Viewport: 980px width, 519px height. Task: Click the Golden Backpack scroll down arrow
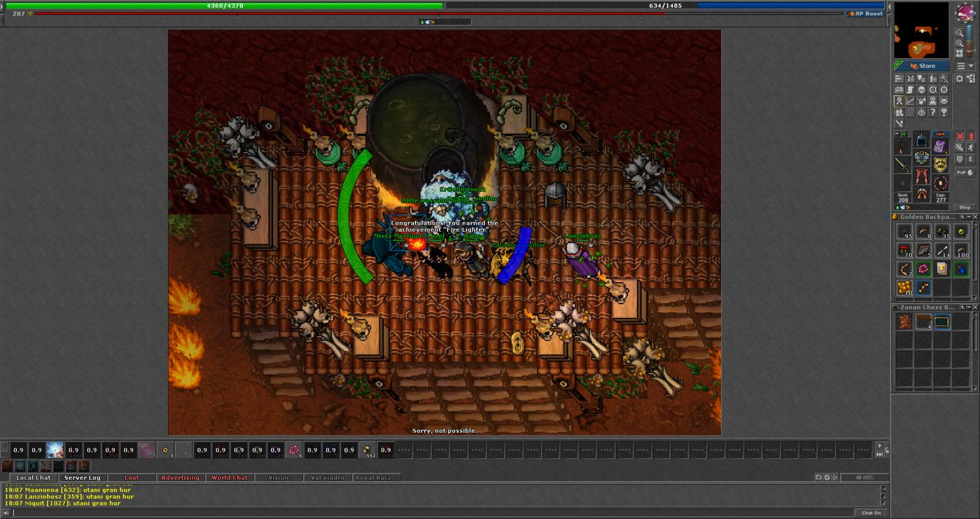(x=975, y=298)
